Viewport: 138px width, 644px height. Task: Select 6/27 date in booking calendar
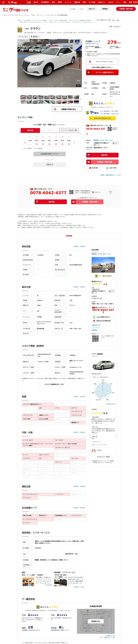(50, 143)
